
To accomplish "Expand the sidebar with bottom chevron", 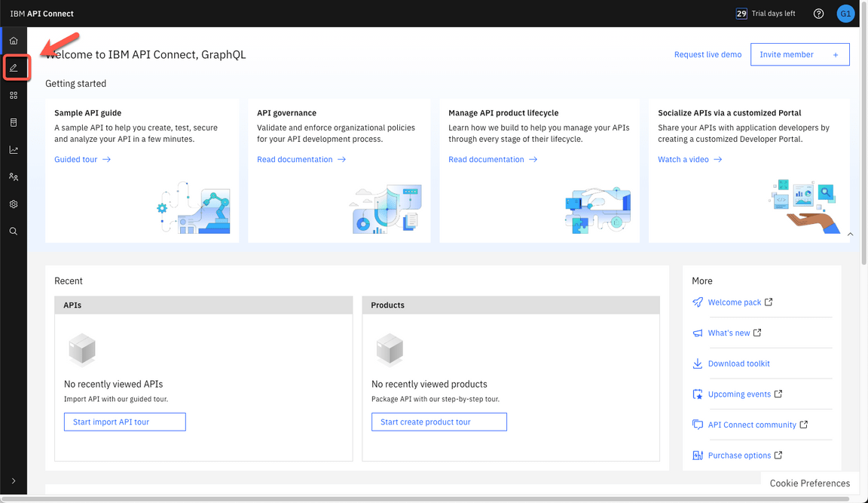I will click(14, 481).
